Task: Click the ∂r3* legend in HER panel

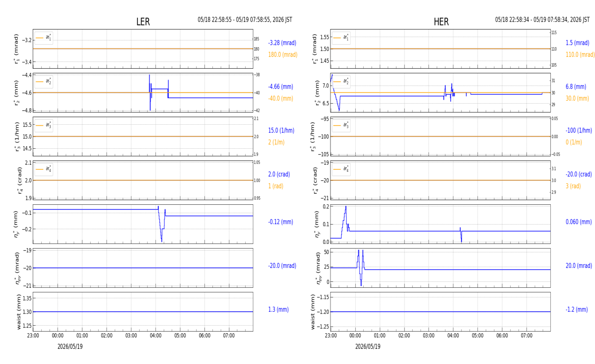Action: click(x=341, y=126)
